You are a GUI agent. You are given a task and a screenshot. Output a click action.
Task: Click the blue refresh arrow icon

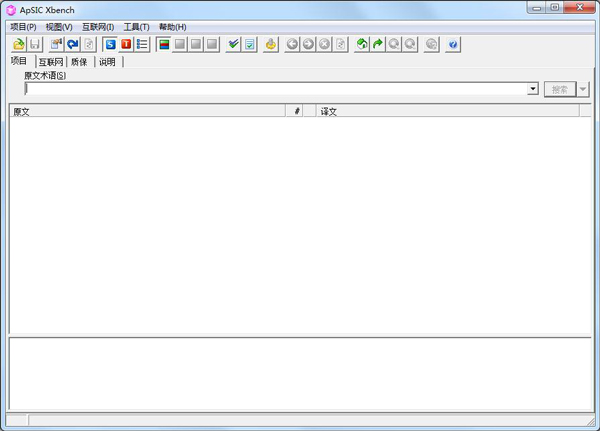tap(72, 44)
